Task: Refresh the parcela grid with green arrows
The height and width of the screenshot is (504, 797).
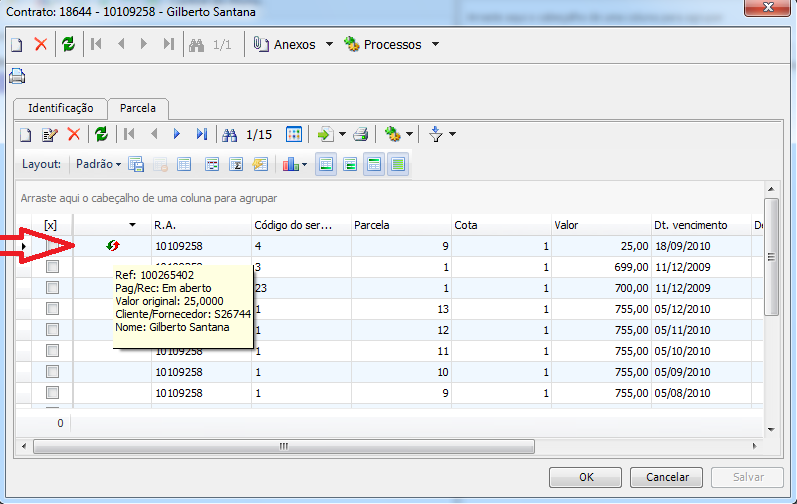Action: pos(102,134)
